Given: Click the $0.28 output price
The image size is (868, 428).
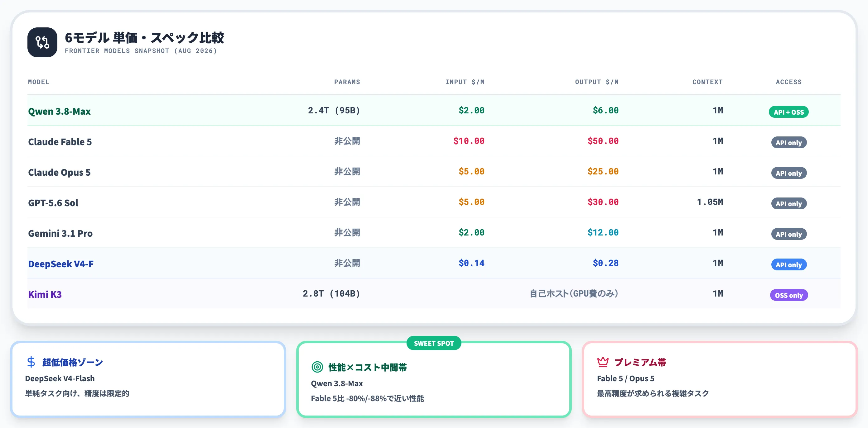Looking at the screenshot, I should pos(605,263).
